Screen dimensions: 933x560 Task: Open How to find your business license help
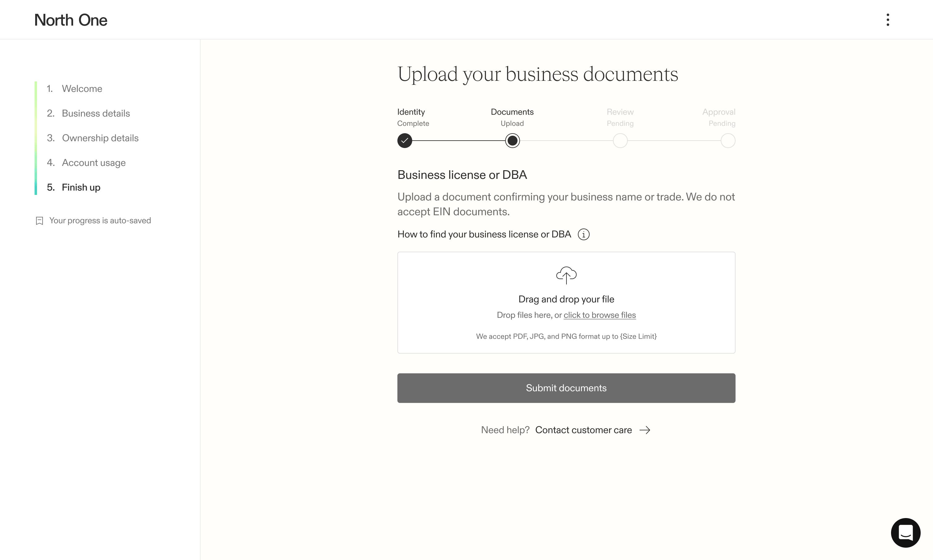[484, 234]
